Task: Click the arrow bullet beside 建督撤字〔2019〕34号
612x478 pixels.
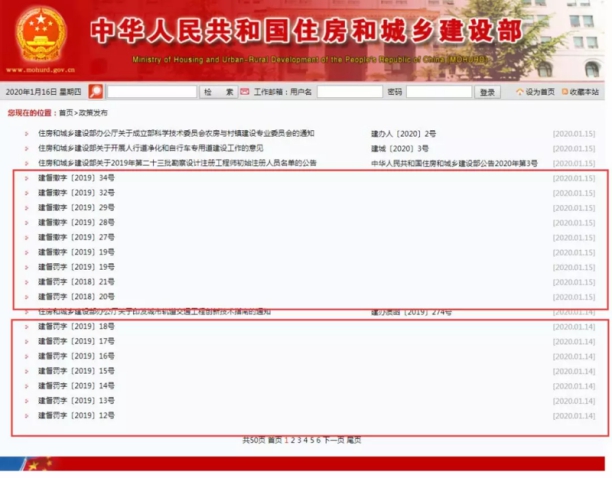Action: pyautogui.click(x=27, y=178)
